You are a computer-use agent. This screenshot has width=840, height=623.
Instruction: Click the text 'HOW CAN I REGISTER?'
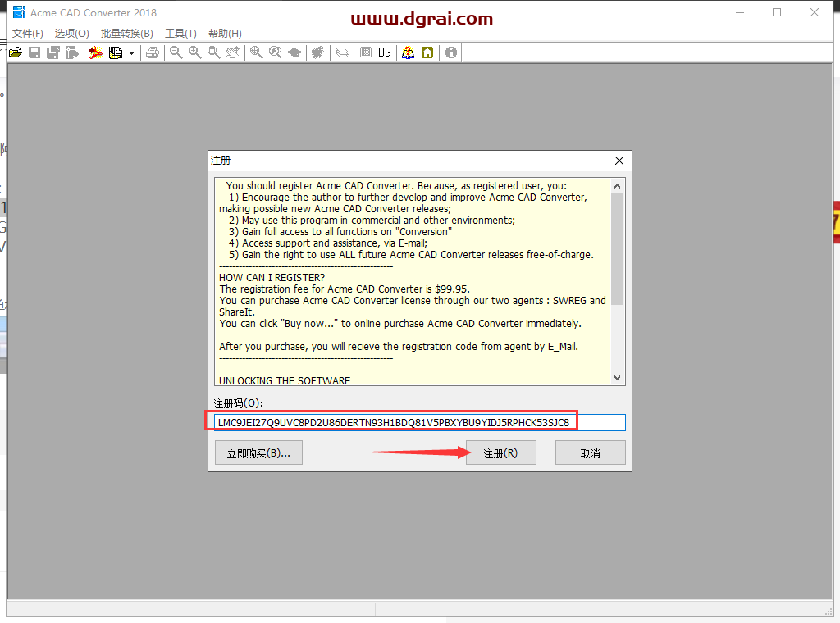click(x=272, y=278)
